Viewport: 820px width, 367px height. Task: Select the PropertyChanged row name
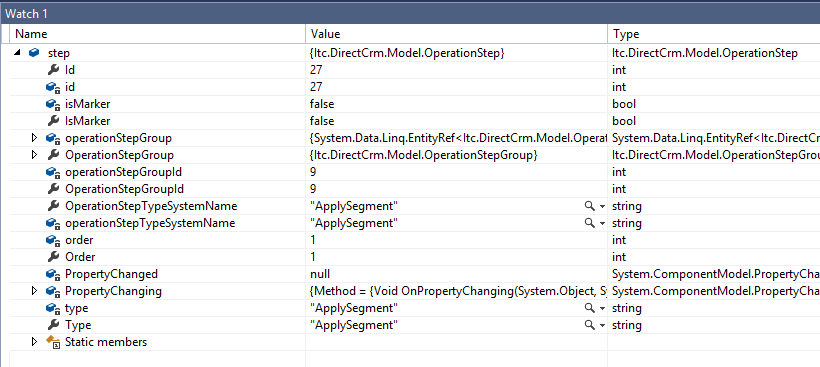[x=111, y=274]
